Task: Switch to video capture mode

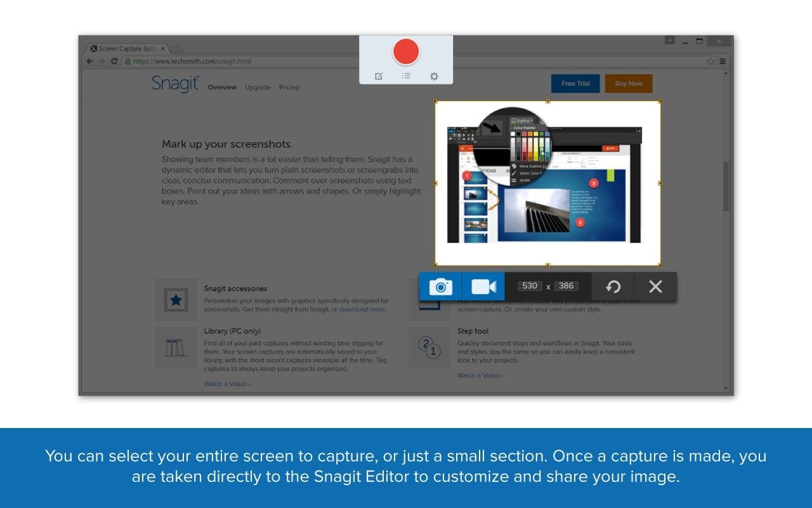Action: pyautogui.click(x=483, y=286)
